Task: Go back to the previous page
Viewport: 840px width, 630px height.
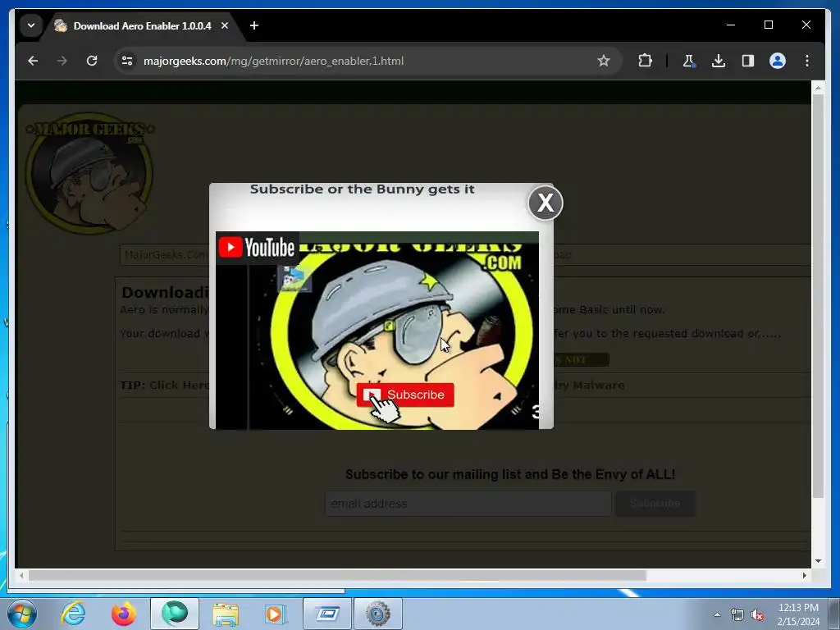Action: click(x=33, y=61)
